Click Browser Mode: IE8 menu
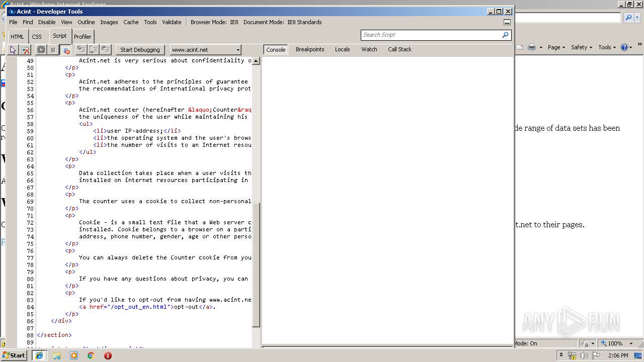 (x=214, y=22)
